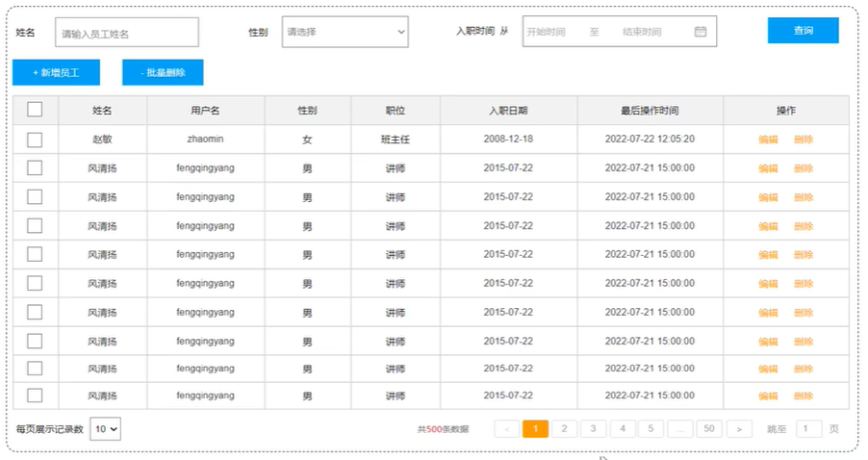Open the calendar icon in date range field

(x=701, y=32)
